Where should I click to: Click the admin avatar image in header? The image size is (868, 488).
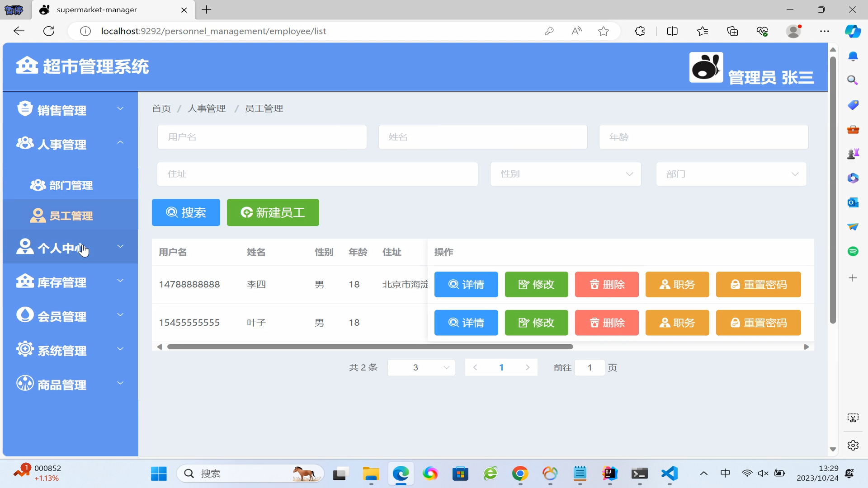(706, 67)
